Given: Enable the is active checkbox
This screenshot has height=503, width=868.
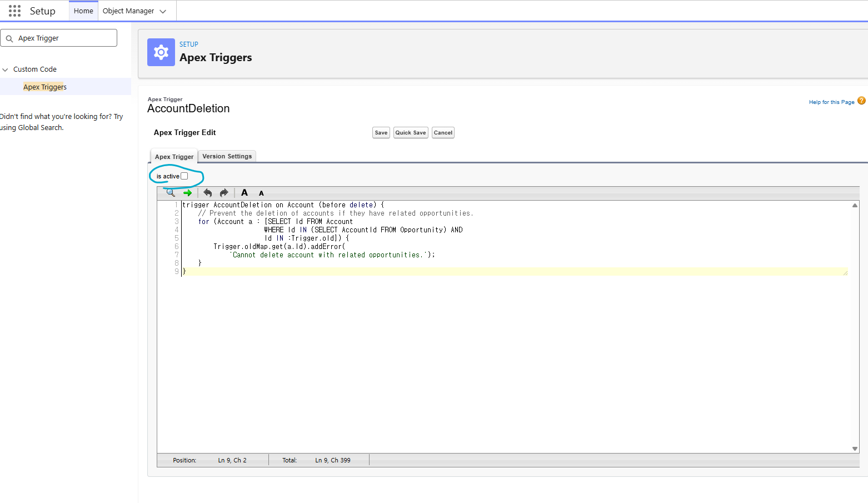Looking at the screenshot, I should pos(184,176).
